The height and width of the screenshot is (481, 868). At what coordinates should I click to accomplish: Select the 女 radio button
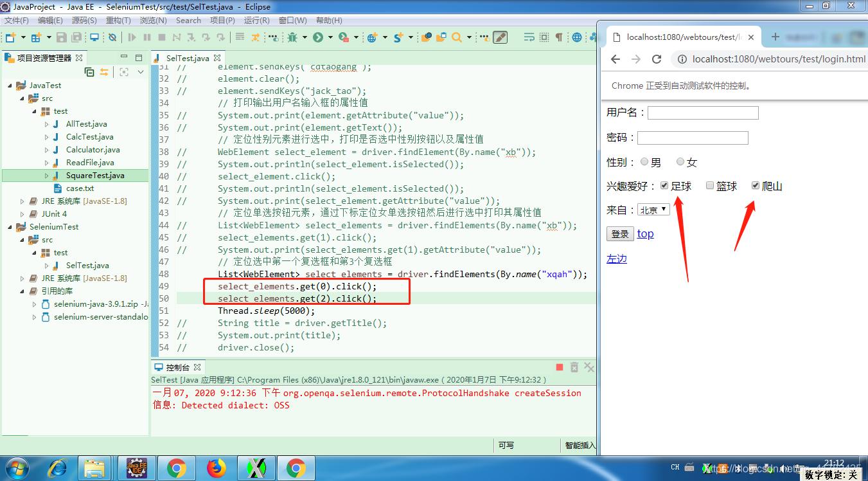(x=680, y=162)
